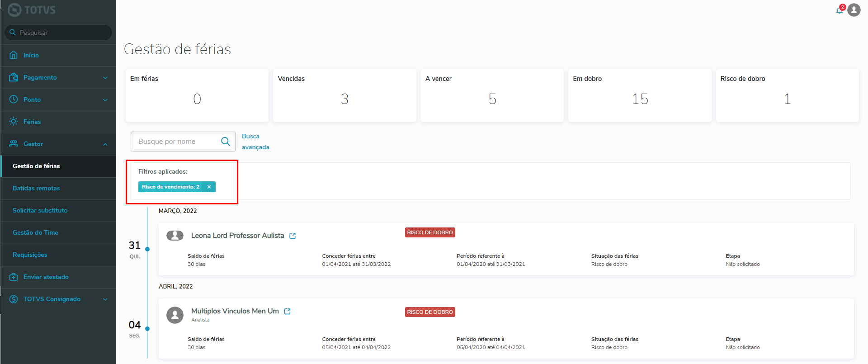Open Solicitar substituto submenu
Screen dimensions: 868x364
point(58,210)
